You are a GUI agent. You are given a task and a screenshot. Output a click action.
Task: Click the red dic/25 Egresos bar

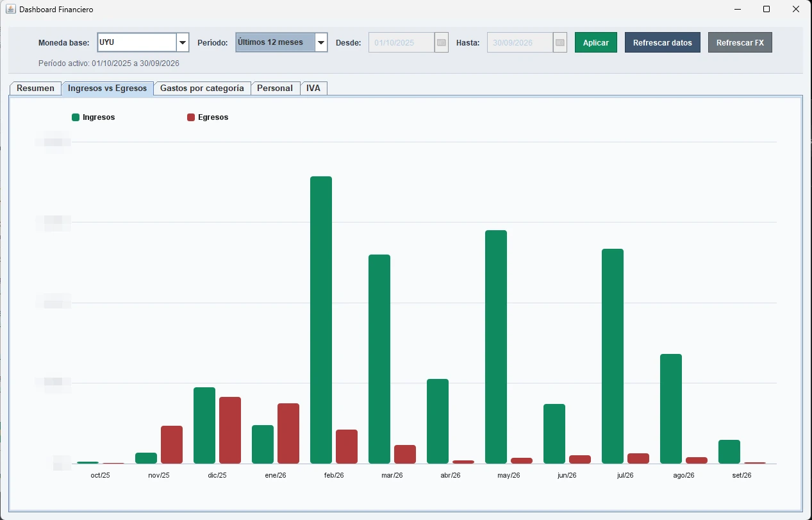click(230, 430)
